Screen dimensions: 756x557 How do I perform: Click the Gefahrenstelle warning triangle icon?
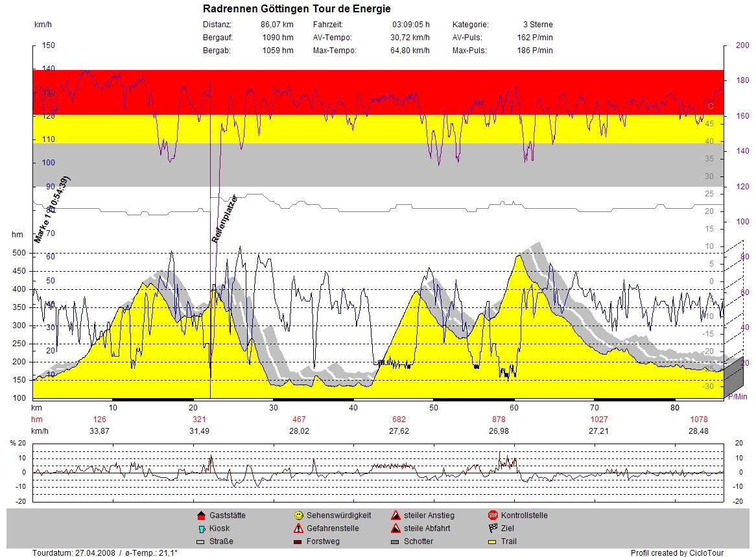(298, 528)
